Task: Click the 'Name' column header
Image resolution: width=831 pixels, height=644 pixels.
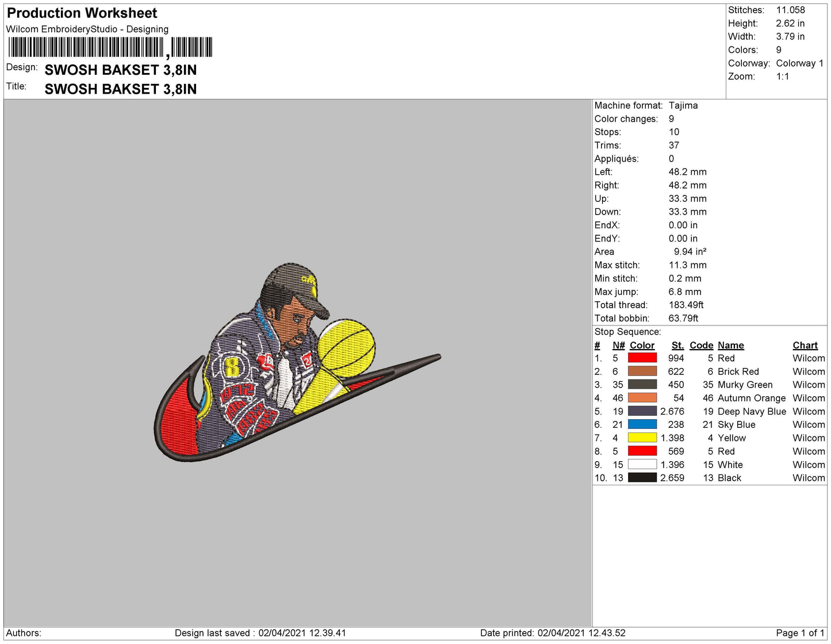Action: point(730,345)
